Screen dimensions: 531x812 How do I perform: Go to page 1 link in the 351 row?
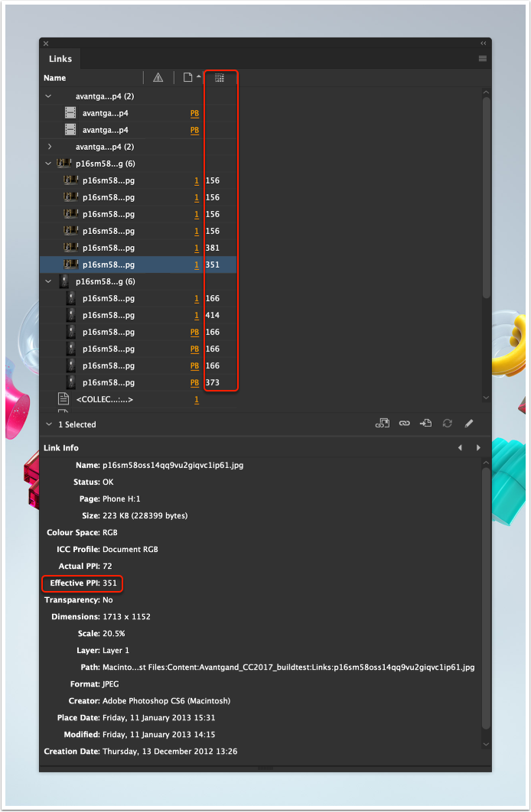point(197,265)
